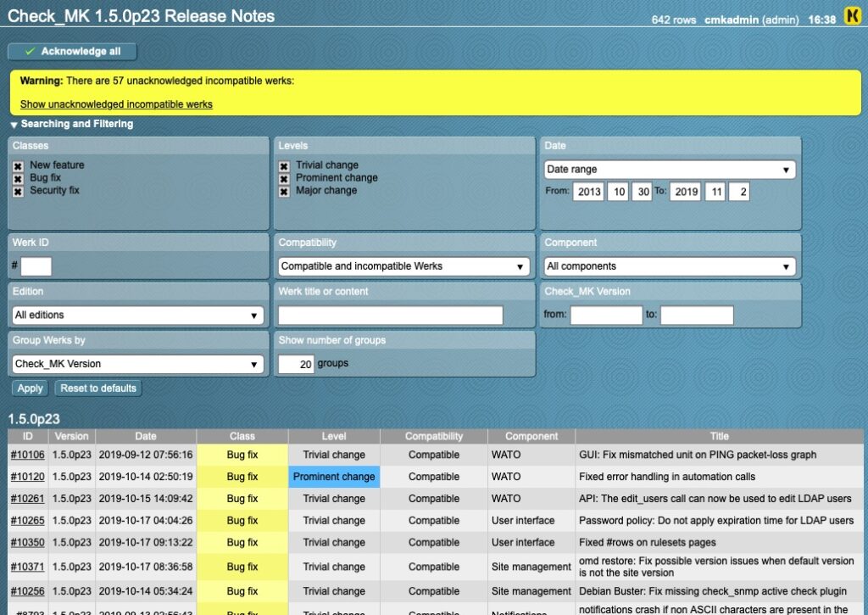This screenshot has height=615, width=868.
Task: Open the All components dropdown
Action: [x=670, y=266]
